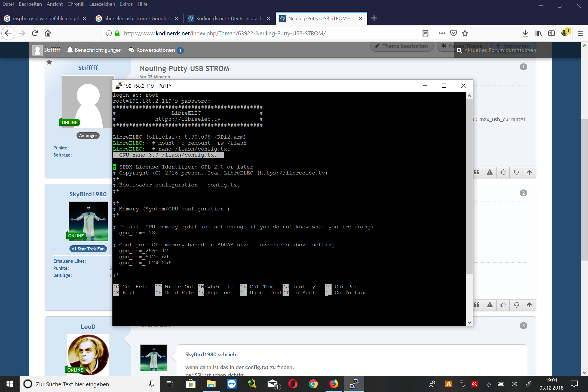Open Stiffffff user menu
This screenshot has height=392, width=588.
click(x=46, y=50)
